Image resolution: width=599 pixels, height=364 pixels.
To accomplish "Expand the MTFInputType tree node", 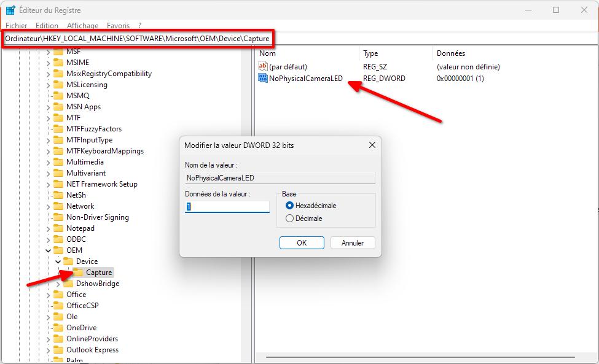I will click(48, 140).
